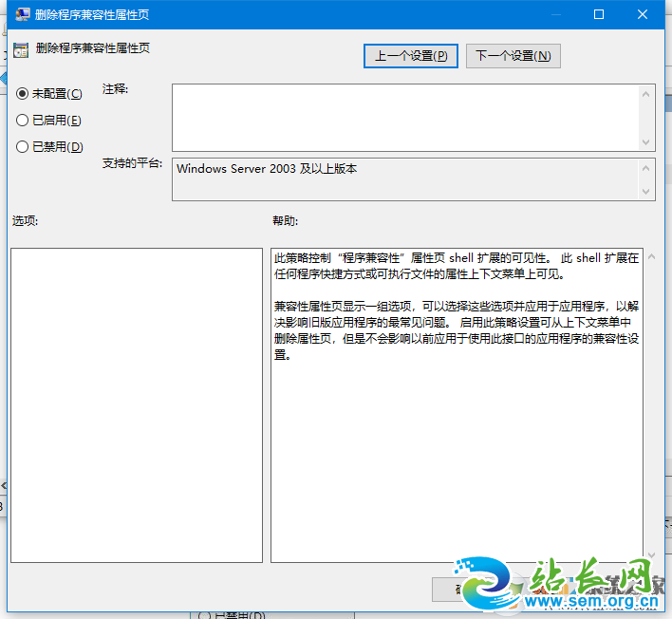This screenshot has height=619, width=672.
Task: Go to 下一个设置 (next setting)
Action: [x=513, y=56]
